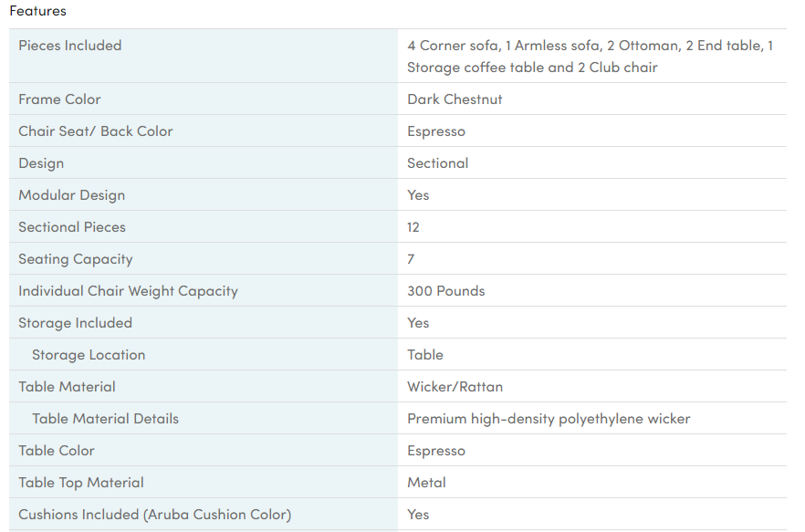Click the indented Storage Location label
Image resolution: width=805 pixels, height=532 pixels.
pos(89,355)
